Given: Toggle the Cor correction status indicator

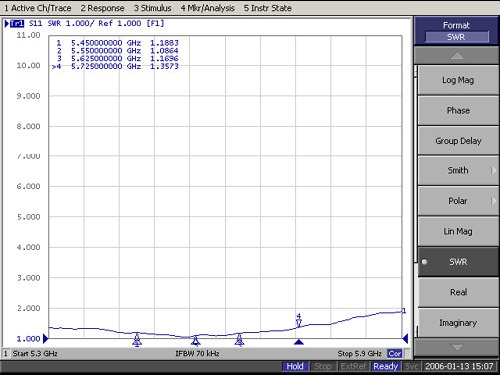Looking at the screenshot, I should pos(395,353).
